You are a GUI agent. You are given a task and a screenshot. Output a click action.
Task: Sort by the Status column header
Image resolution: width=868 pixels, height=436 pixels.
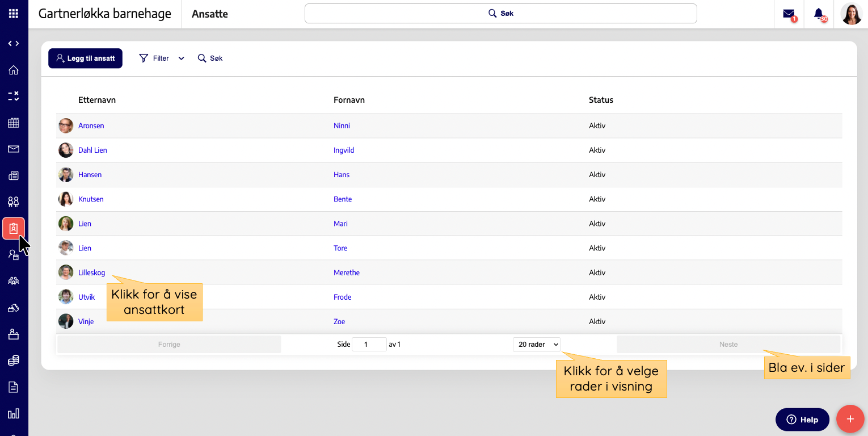click(601, 100)
